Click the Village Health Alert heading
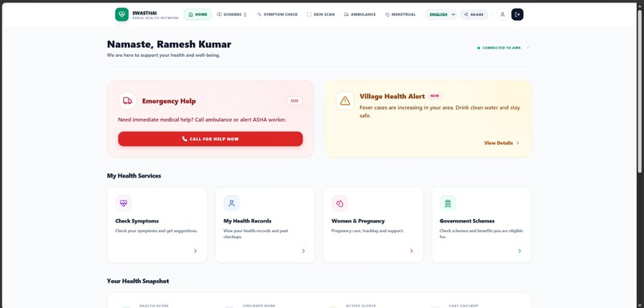 tap(392, 96)
